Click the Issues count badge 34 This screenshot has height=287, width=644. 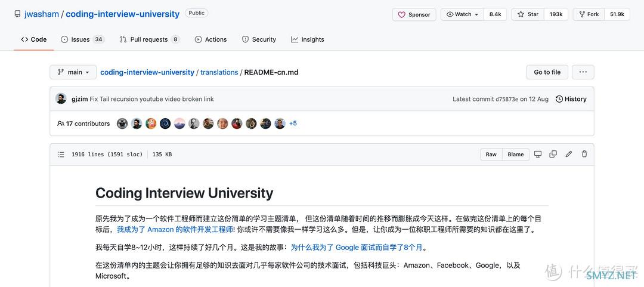point(98,39)
